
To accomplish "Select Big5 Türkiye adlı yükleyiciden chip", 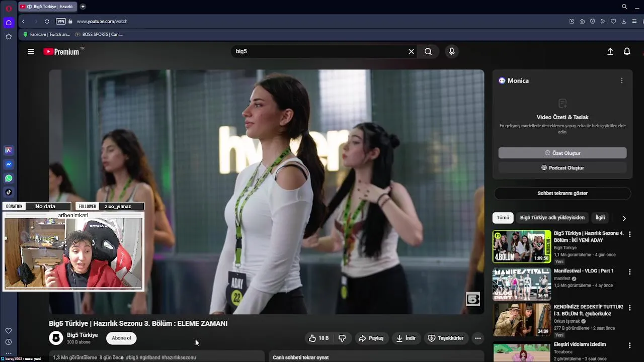I will pyautogui.click(x=552, y=218).
